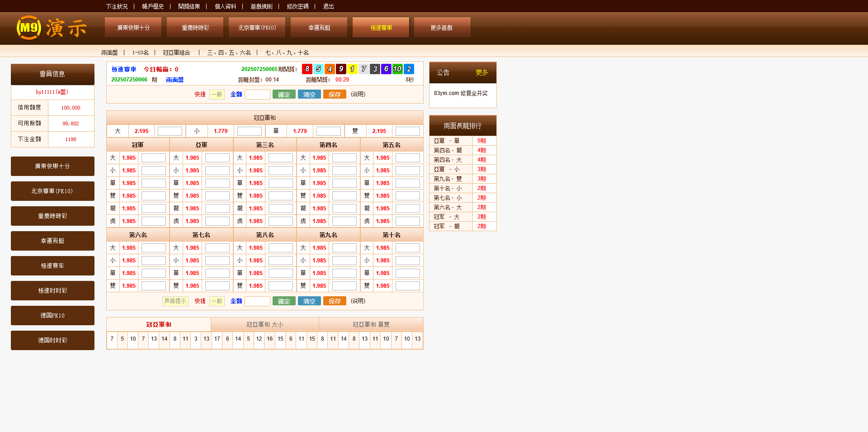Click the top 金額 amount input field
Viewport: 868px width, 432px height.
(257, 95)
